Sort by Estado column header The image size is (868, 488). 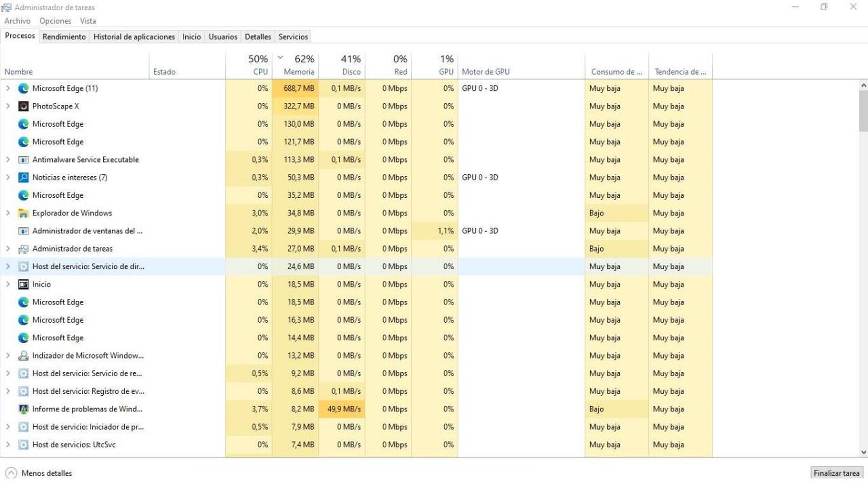pyautogui.click(x=187, y=66)
